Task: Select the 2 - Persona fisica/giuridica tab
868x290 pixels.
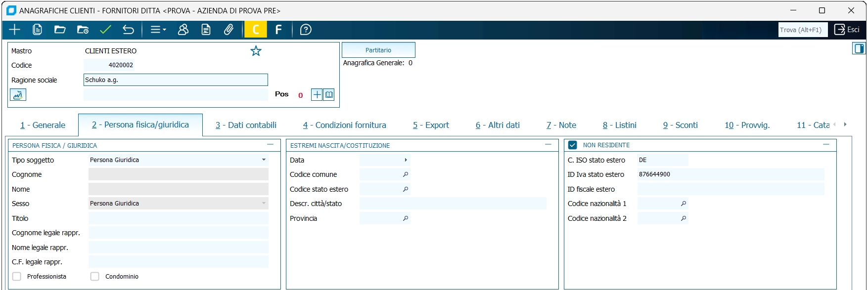Action: (x=140, y=124)
